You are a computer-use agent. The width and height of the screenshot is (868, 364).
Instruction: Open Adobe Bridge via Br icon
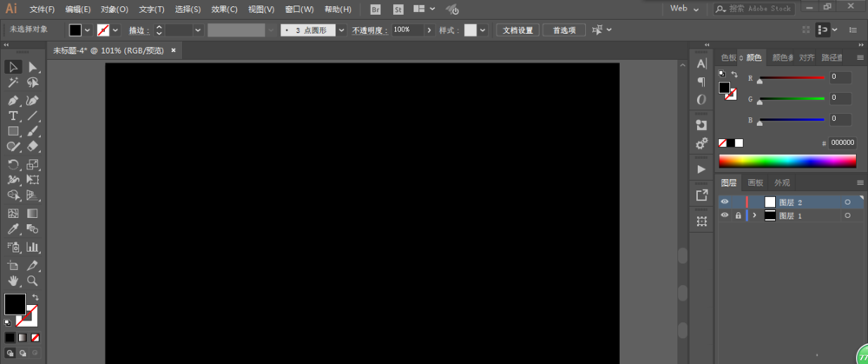(x=376, y=10)
